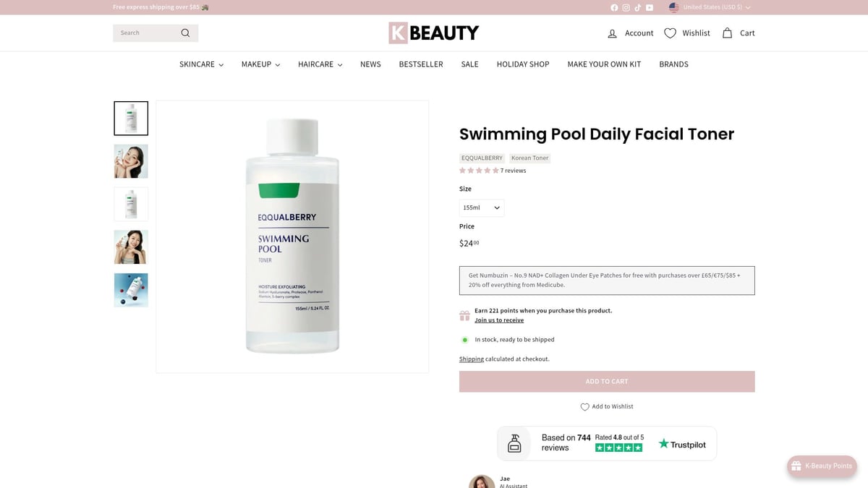Open the YouTube social icon
Screen dimensions: 868x488
(649, 7)
